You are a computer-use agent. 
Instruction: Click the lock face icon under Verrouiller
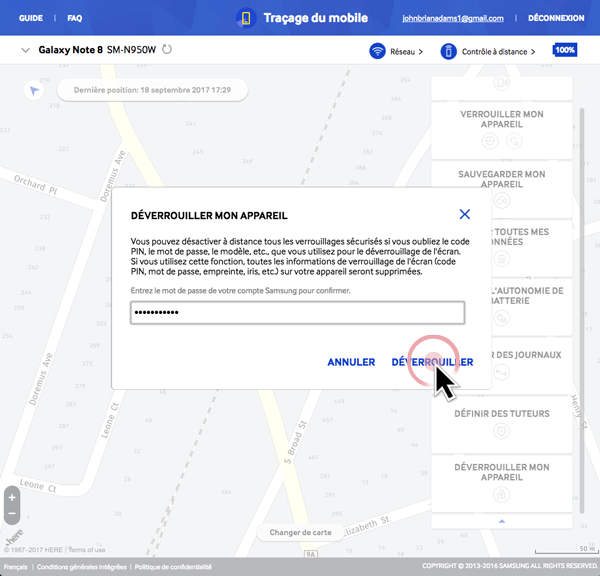490,141
